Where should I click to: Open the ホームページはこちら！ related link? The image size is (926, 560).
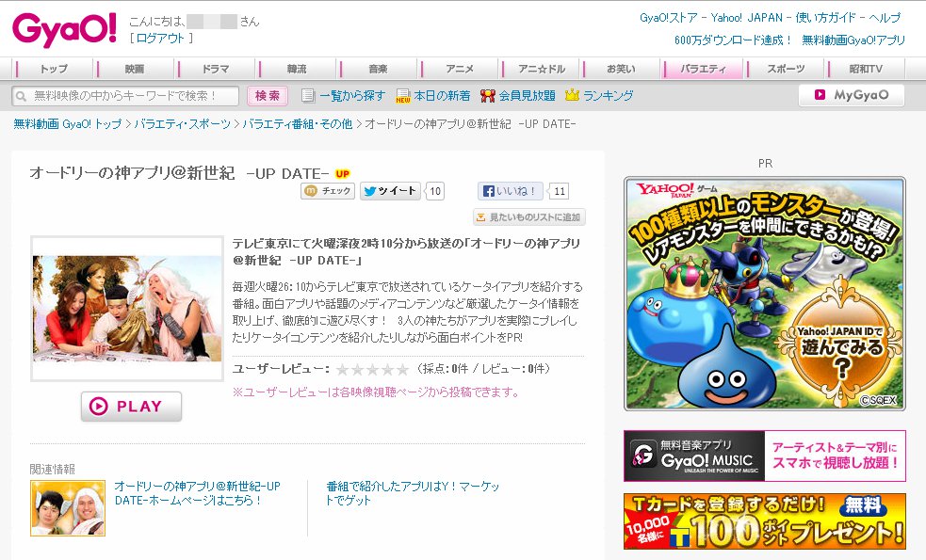point(197,493)
